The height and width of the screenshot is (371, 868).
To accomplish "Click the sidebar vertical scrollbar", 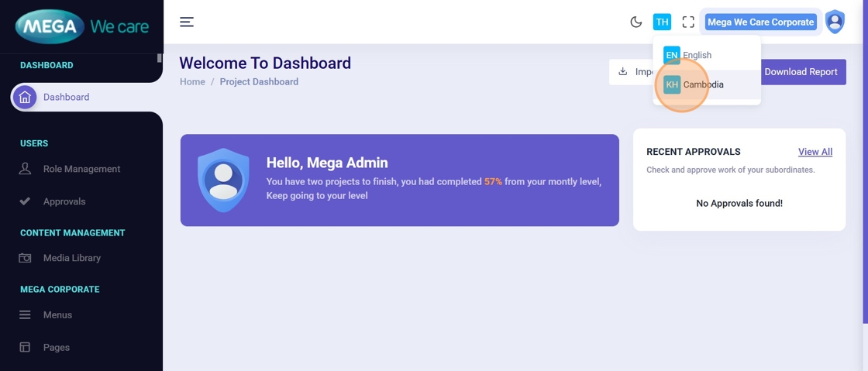I will [160, 58].
